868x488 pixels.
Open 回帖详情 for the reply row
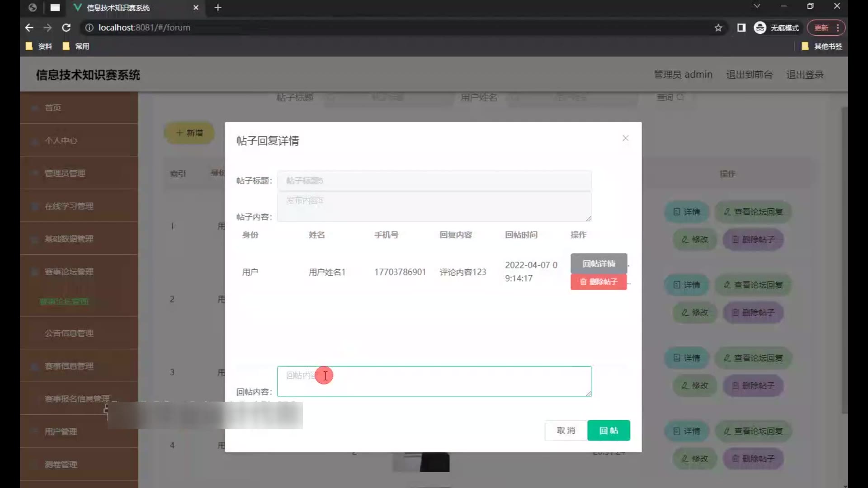point(599,263)
